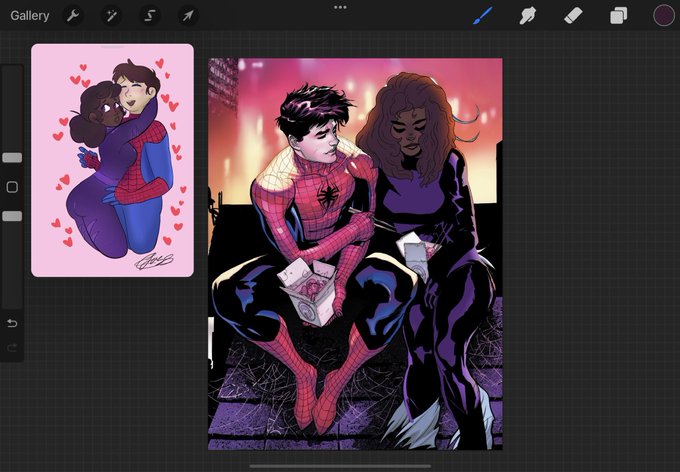This screenshot has height=472, width=680.
Task: Open the active color picker circle
Action: coord(664,16)
